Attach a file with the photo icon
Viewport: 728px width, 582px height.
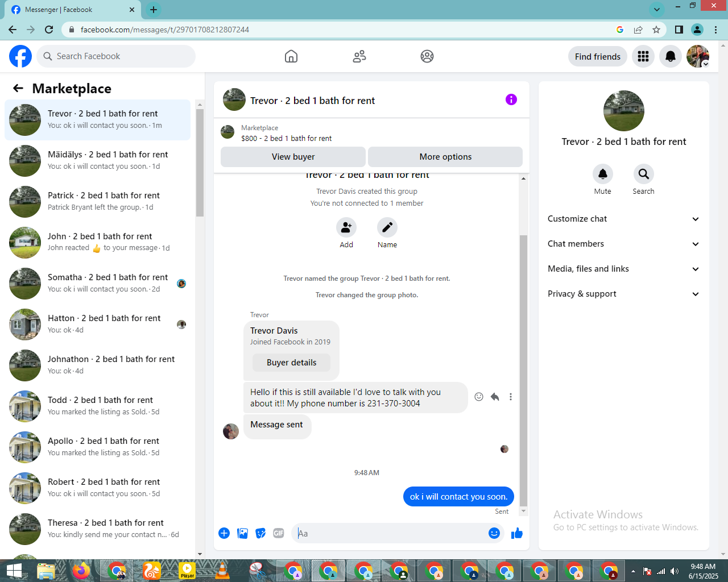242,533
